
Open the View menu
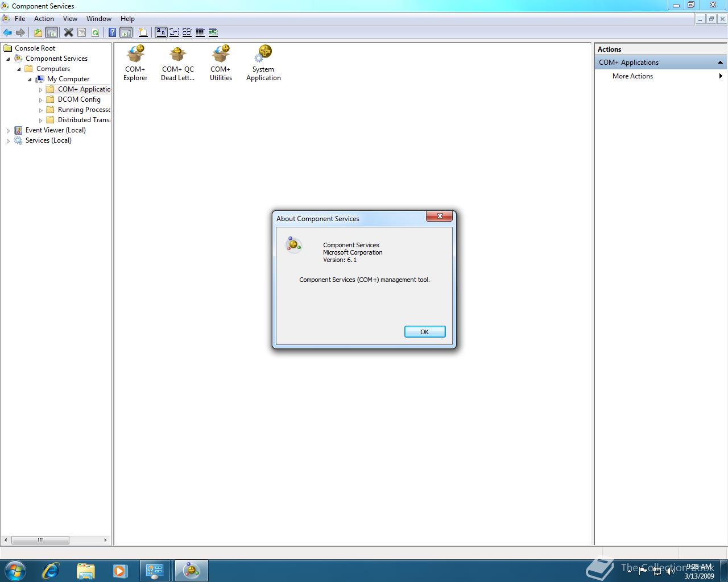tap(70, 19)
